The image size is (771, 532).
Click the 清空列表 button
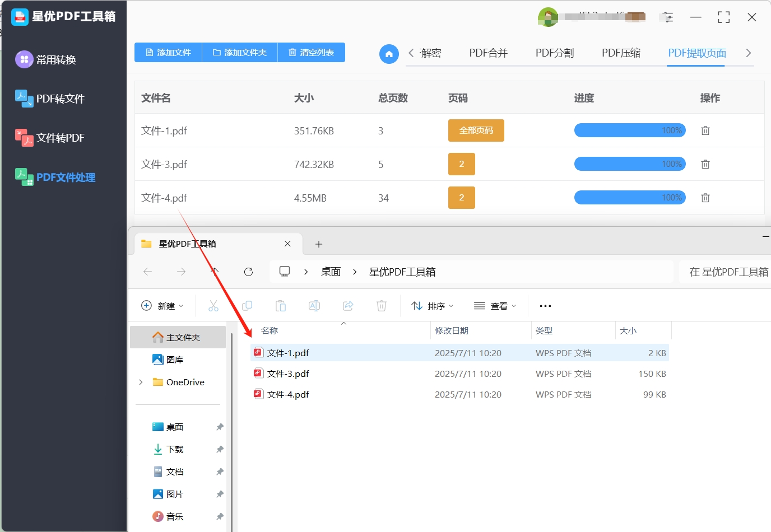[312, 52]
